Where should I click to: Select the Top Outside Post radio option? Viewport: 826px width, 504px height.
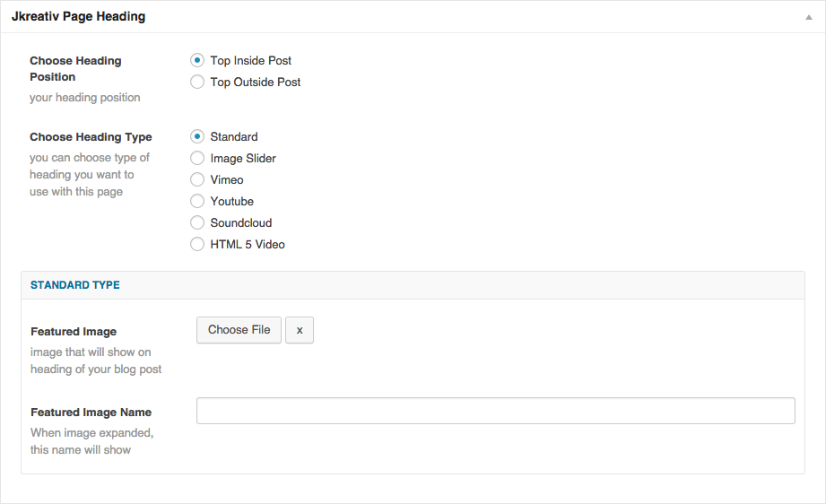coord(197,83)
